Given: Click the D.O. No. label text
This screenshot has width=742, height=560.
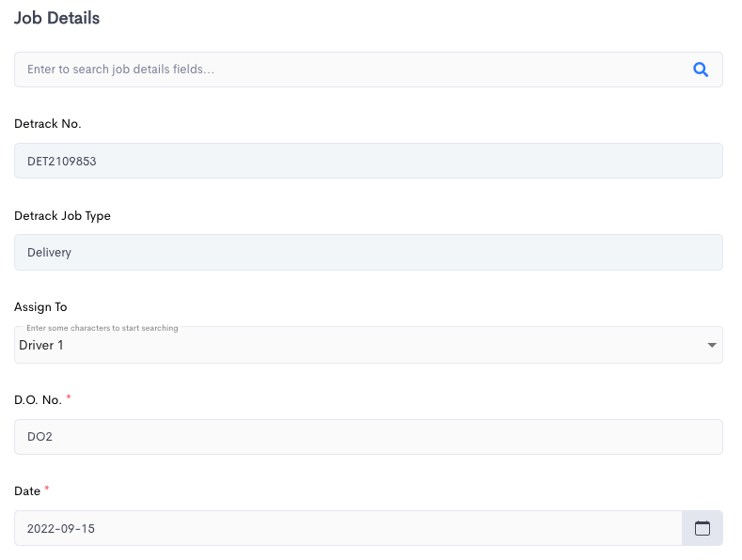Looking at the screenshot, I should click(x=38, y=399).
